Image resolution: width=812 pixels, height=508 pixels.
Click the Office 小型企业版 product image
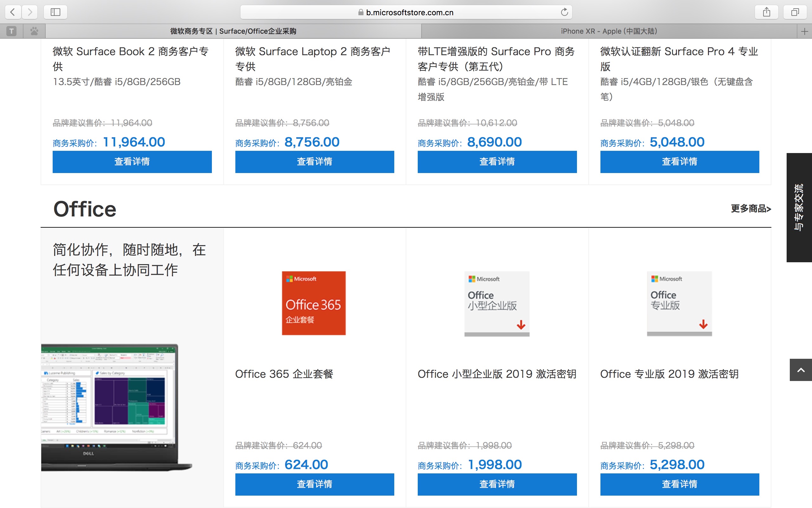click(497, 304)
